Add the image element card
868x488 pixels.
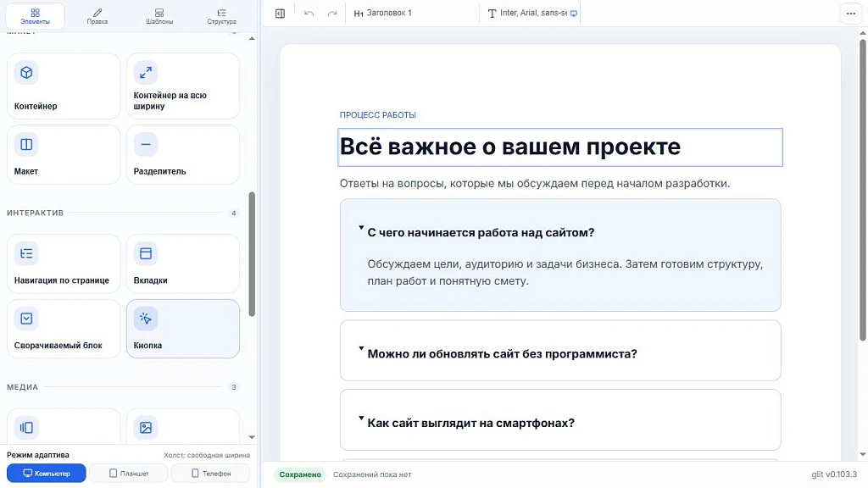tap(183, 426)
